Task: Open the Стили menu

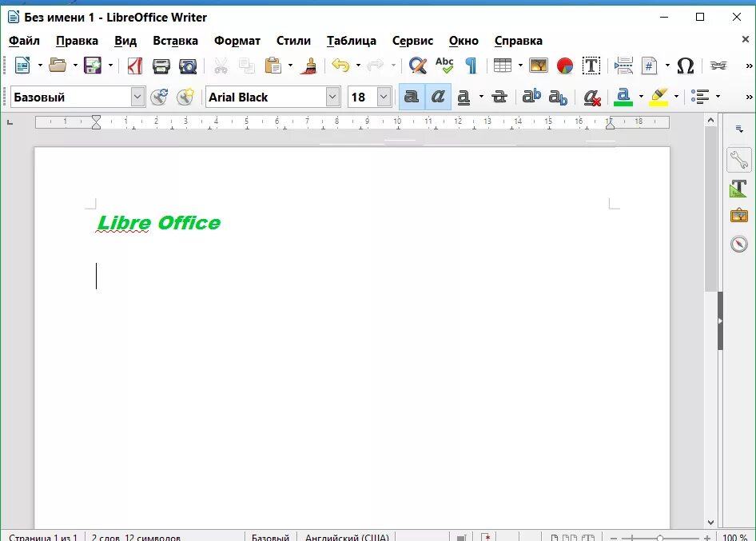Action: pos(293,41)
